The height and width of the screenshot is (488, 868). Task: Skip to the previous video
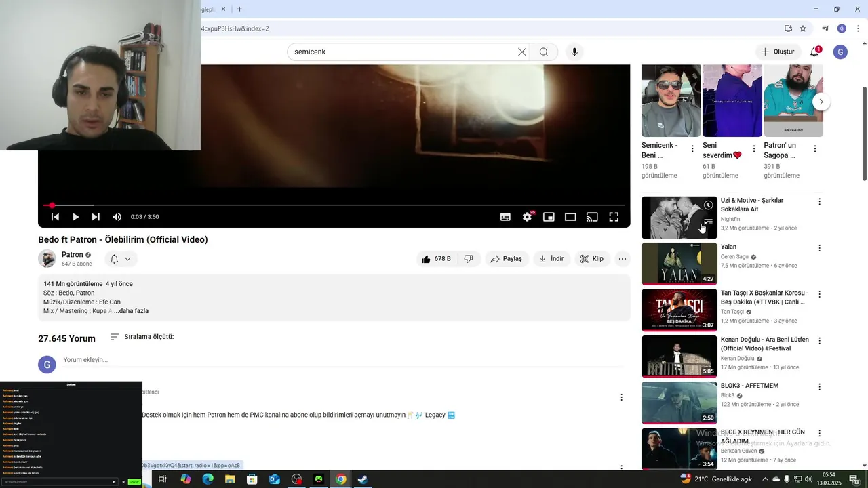coord(55,217)
